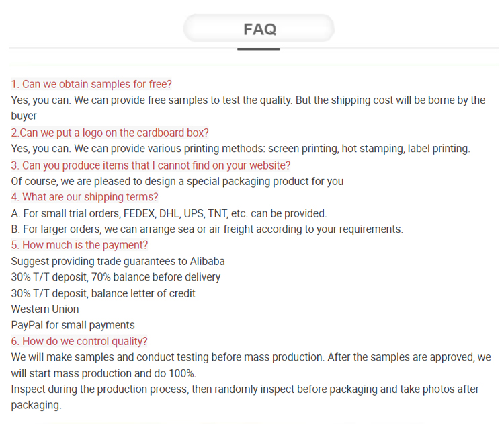The image size is (504, 448).
Task: Open question 6 about quality control
Action: pos(79,342)
